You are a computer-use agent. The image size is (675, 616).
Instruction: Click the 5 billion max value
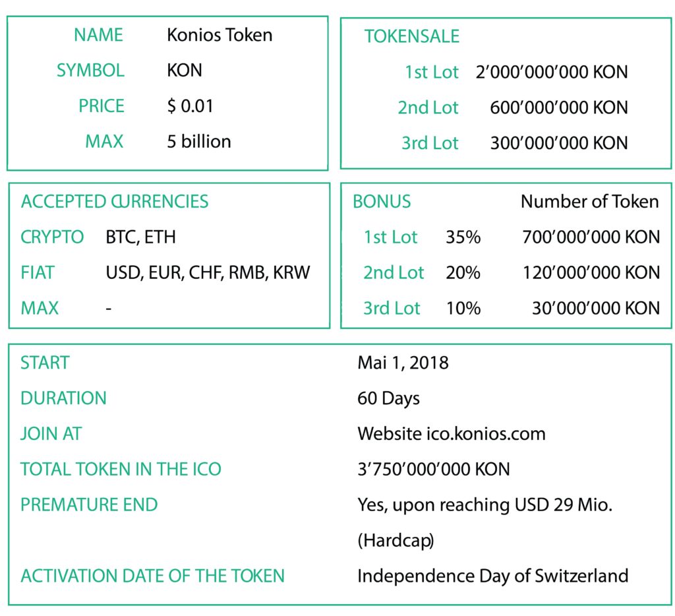[x=199, y=142]
